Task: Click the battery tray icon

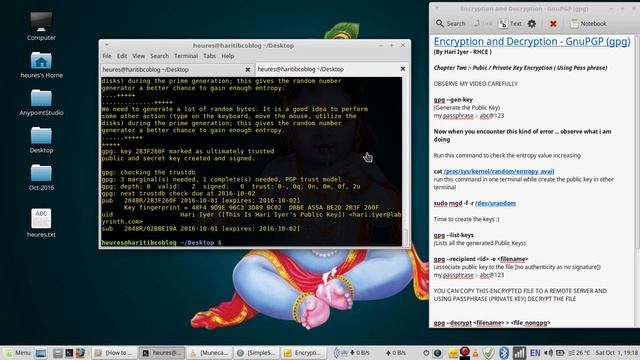Action: tap(560, 353)
